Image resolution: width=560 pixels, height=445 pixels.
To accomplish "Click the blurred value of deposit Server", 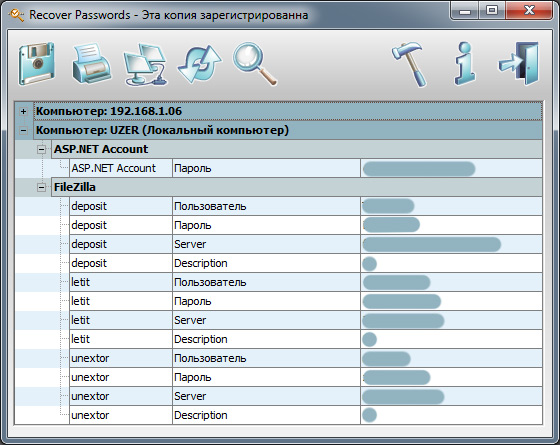I will [x=432, y=244].
